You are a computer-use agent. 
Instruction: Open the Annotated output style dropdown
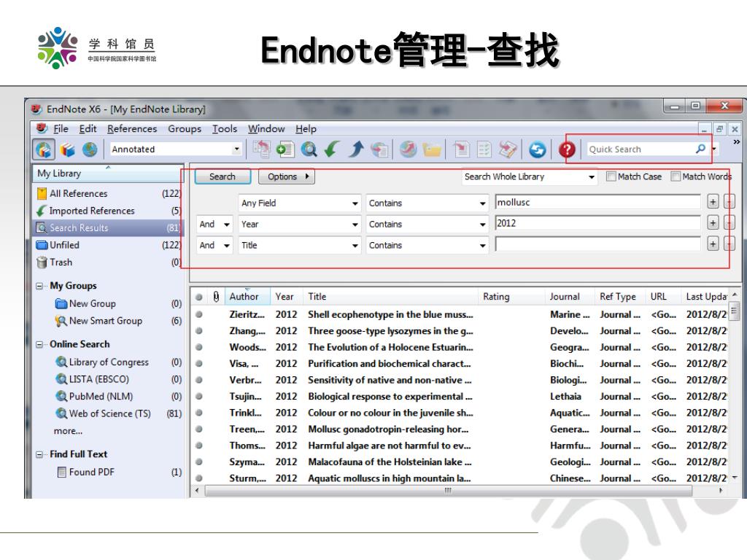[x=236, y=149]
